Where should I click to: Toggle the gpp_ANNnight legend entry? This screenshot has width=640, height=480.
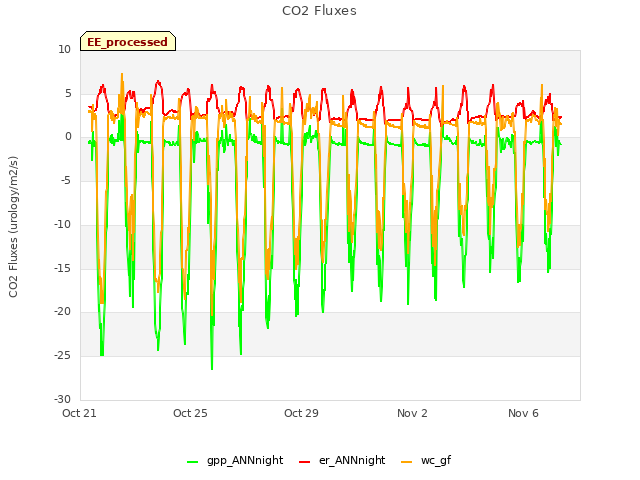click(x=235, y=460)
